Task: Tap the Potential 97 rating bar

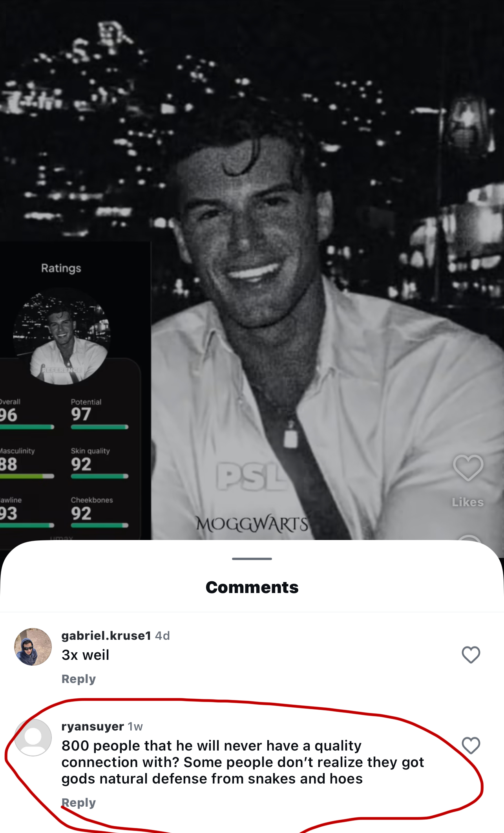Action: [100, 427]
